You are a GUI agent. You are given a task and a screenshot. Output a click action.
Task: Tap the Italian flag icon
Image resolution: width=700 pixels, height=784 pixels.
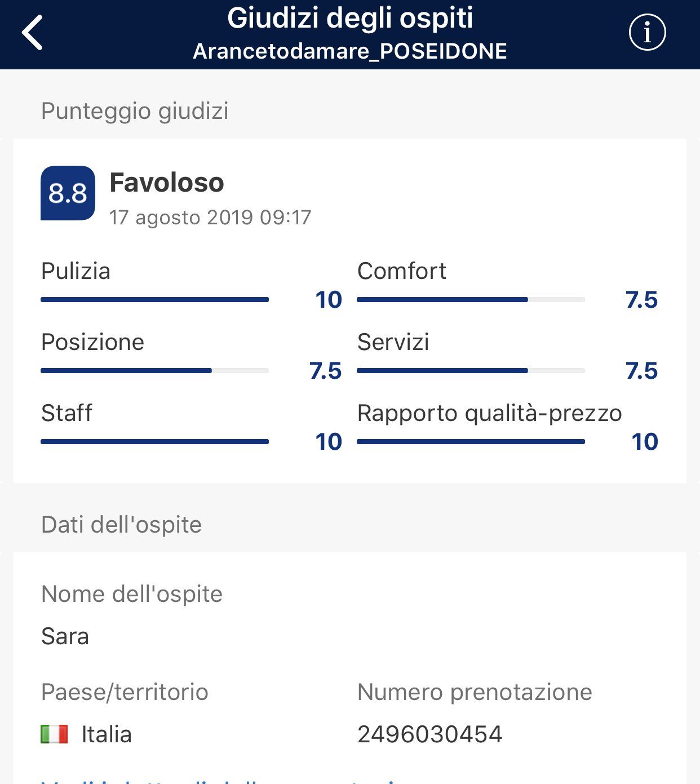[54, 734]
